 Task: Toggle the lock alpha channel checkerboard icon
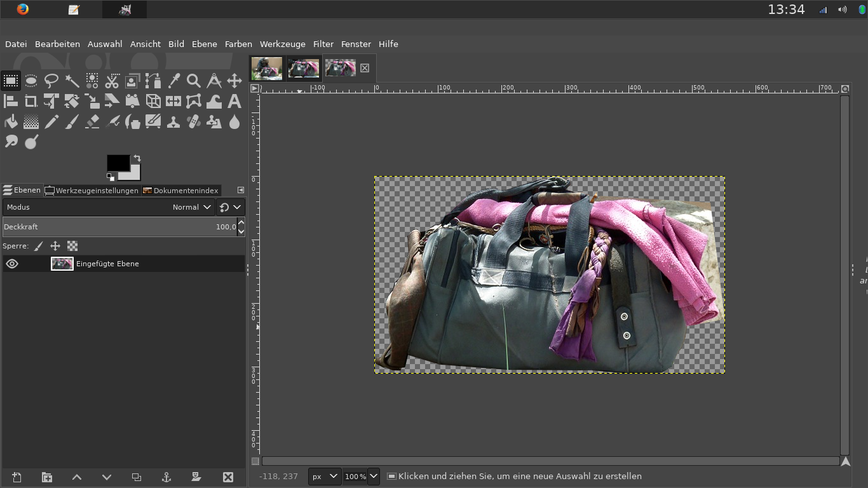coord(72,246)
